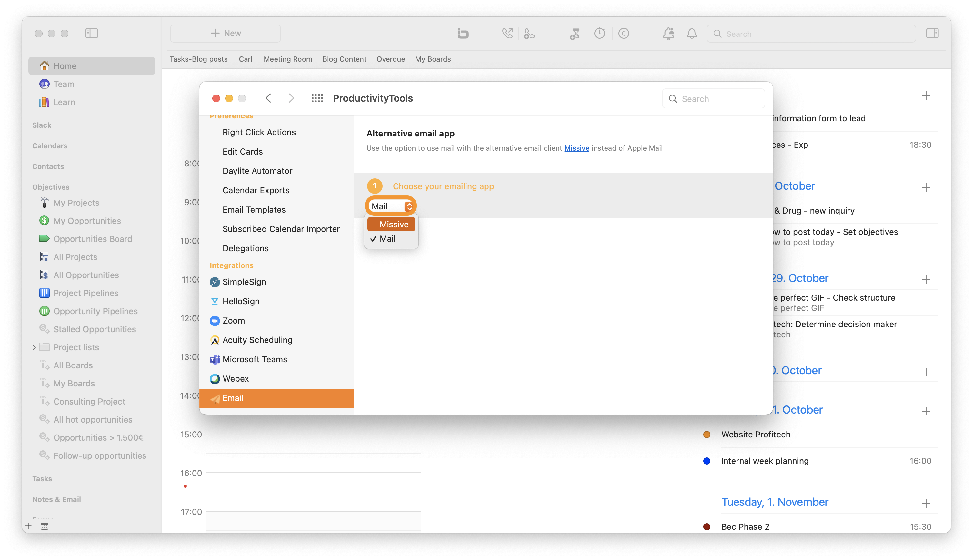This screenshot has height=560, width=973.
Task: Click the phone call icon in toolbar
Action: coord(507,34)
